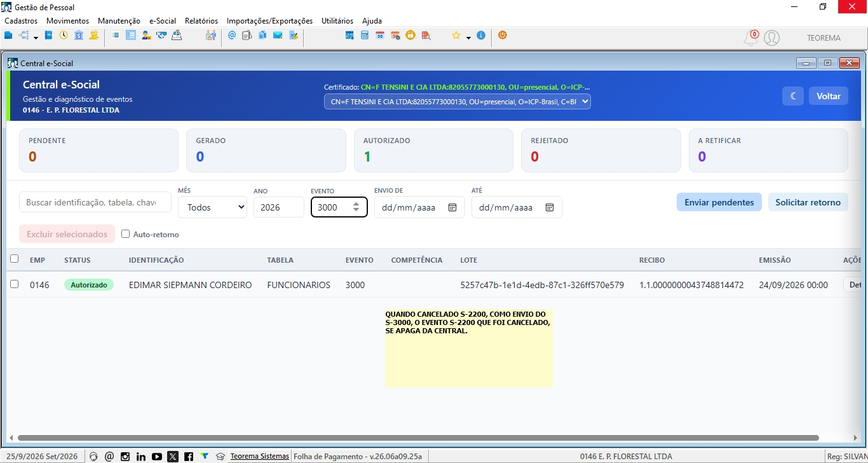Screen dimensions: 868x463
Task: Click the Solicitar retorno button
Action: tap(808, 202)
